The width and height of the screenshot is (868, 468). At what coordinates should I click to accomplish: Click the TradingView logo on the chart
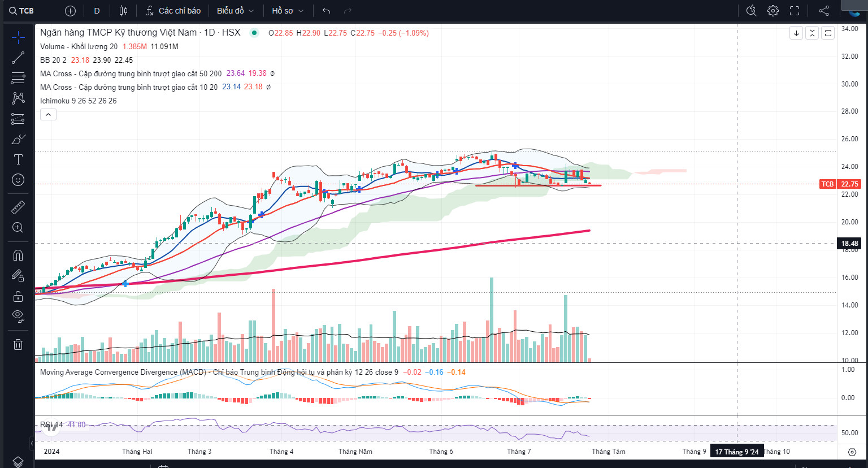point(52,427)
